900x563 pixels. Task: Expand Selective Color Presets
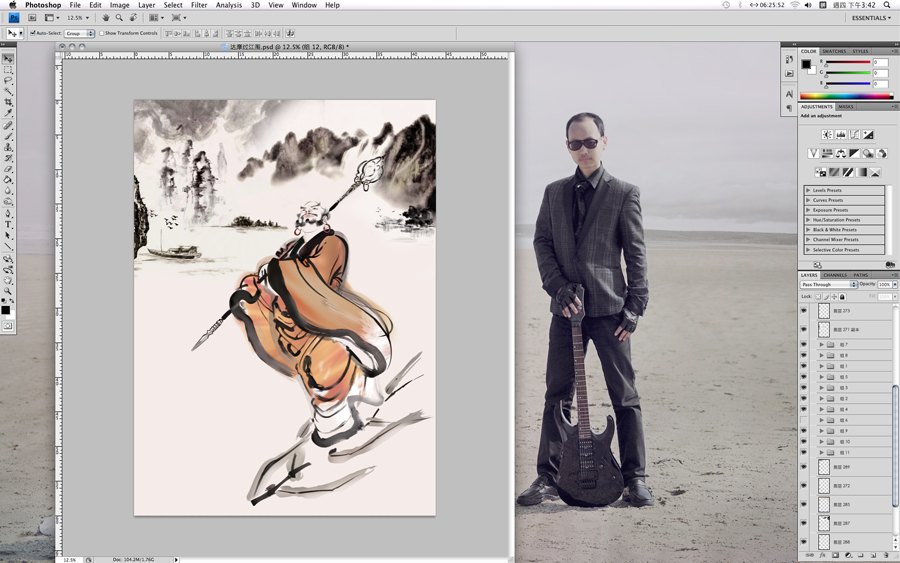click(808, 250)
